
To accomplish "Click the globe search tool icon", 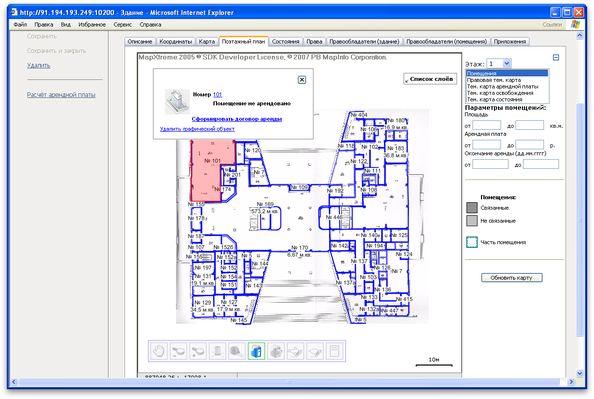I will [237, 351].
